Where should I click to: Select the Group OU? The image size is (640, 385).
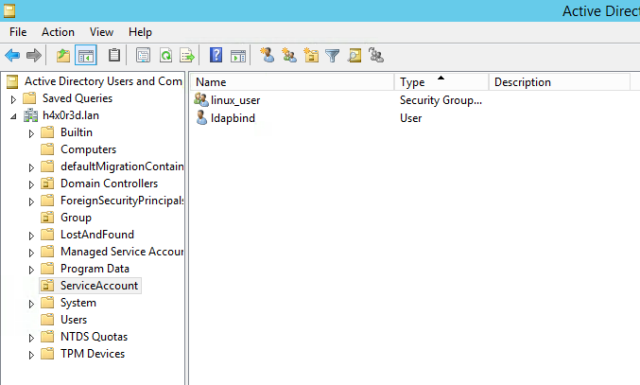tap(76, 218)
